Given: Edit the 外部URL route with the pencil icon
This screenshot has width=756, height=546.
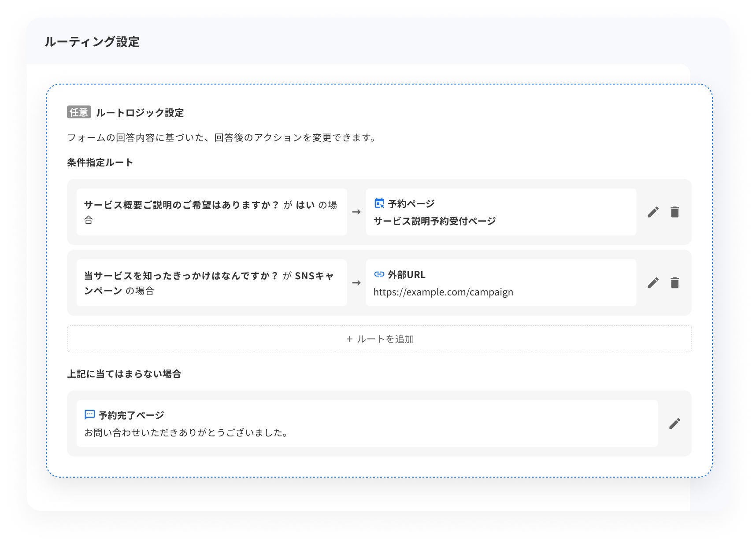Looking at the screenshot, I should (653, 282).
